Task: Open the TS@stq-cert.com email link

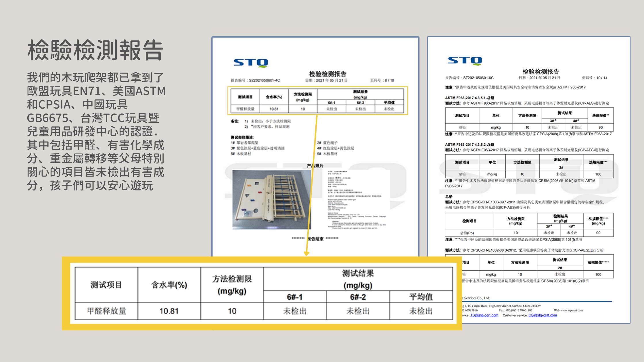Action: (x=484, y=315)
